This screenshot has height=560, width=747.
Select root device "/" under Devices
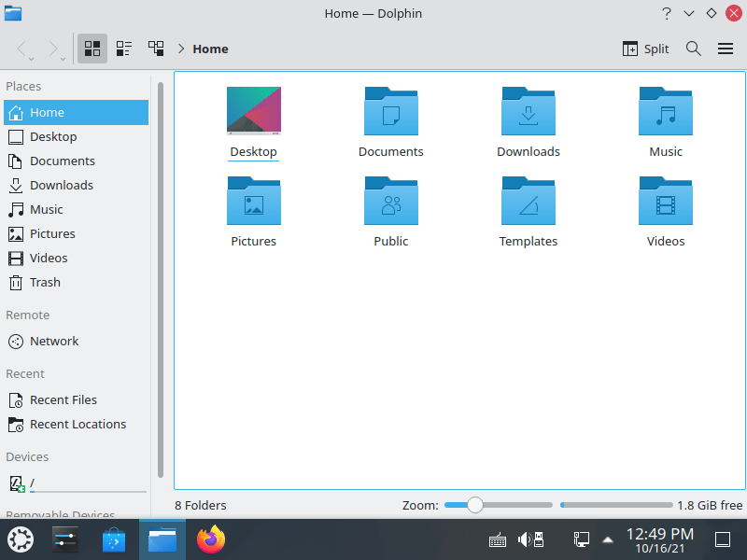[77, 483]
